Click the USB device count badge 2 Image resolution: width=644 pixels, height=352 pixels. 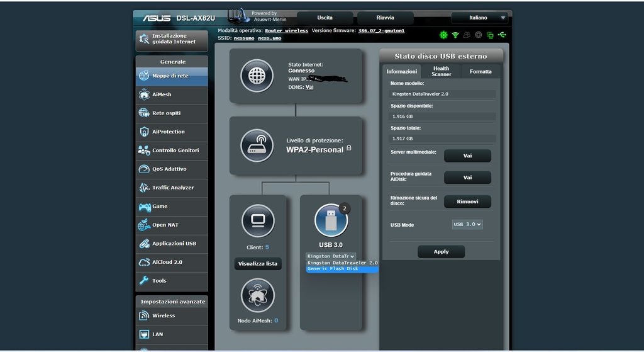pos(344,208)
